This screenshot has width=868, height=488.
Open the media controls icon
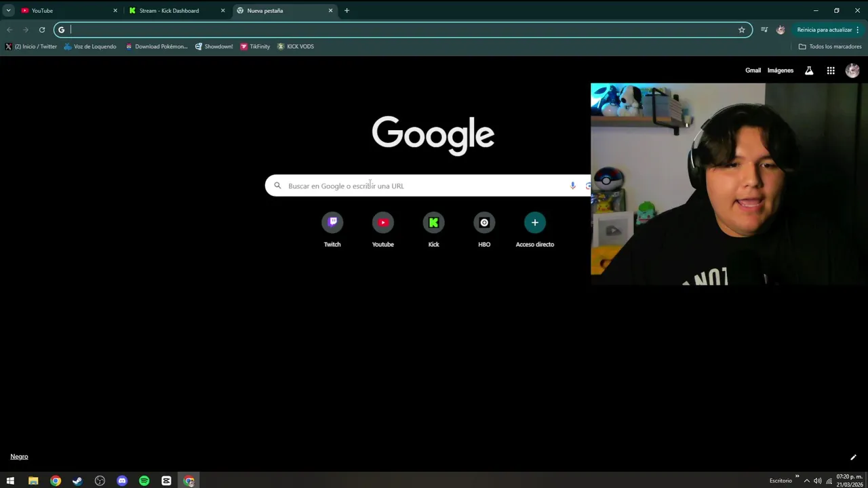point(764,30)
